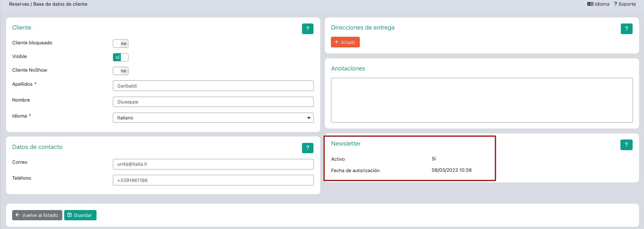Click the Base de datos de cliente breadcrumb
644x229 pixels.
click(60, 4)
